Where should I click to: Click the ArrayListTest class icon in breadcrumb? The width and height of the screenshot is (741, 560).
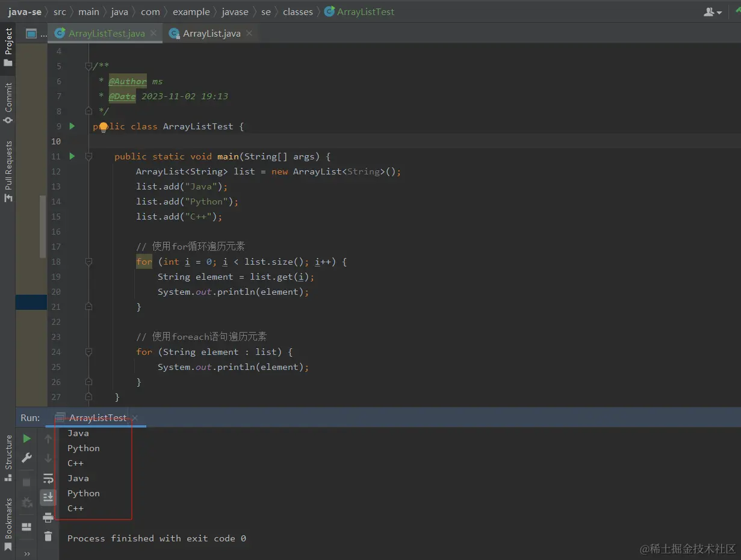point(329,11)
